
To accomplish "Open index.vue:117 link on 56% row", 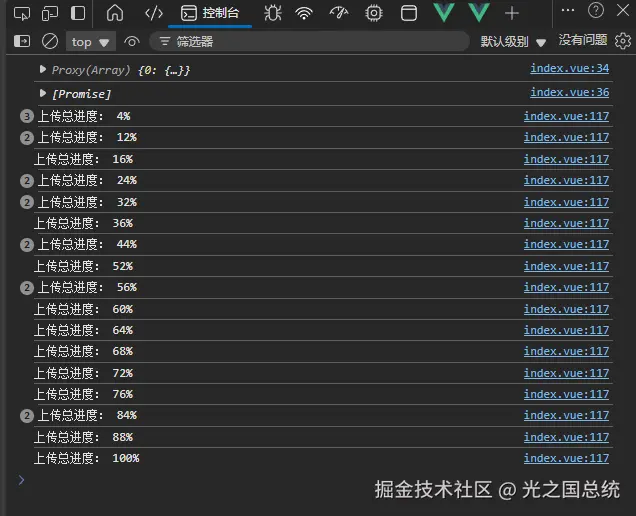I will [x=566, y=287].
